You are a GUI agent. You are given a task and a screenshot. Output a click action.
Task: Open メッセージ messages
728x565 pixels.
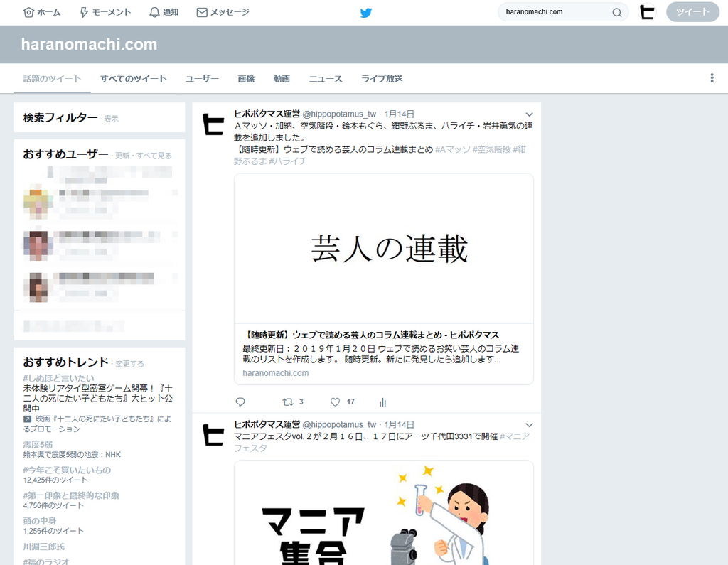pos(223,13)
